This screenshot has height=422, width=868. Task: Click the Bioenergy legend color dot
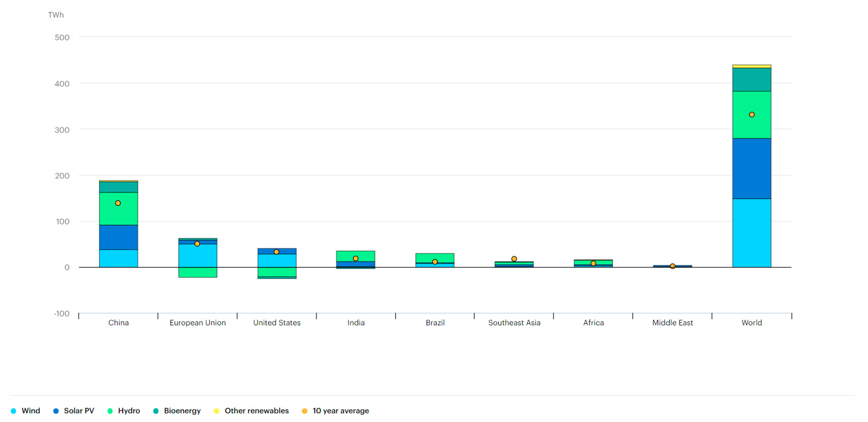156,410
